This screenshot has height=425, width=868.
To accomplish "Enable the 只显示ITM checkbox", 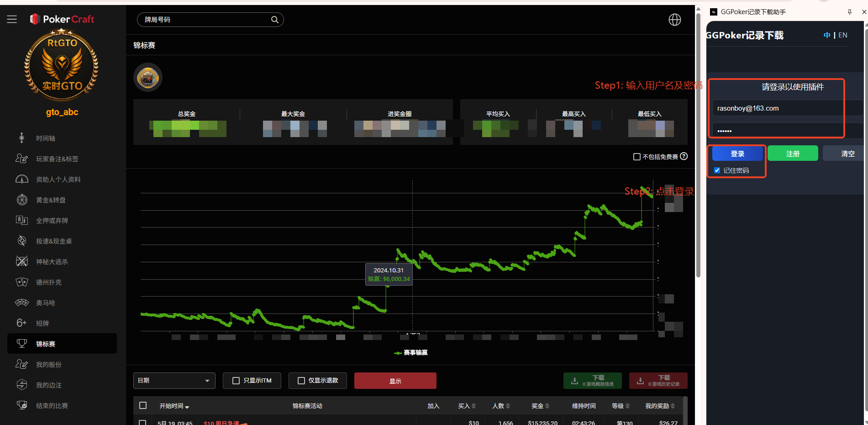I will [236, 381].
